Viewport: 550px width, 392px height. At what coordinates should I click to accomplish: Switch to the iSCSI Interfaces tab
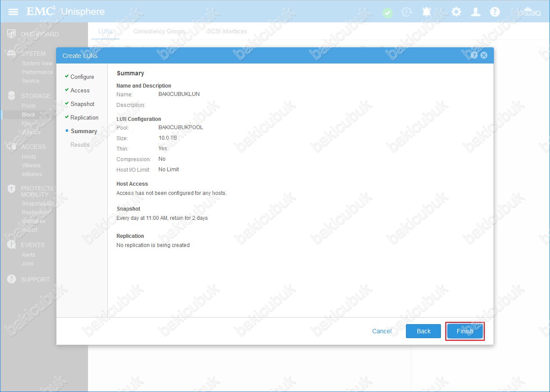(226, 32)
